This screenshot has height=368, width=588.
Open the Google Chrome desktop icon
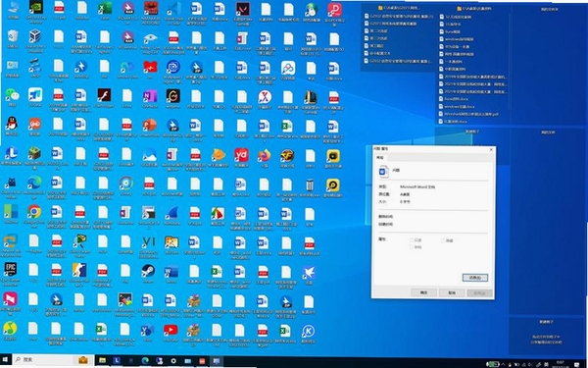[x=34, y=213]
